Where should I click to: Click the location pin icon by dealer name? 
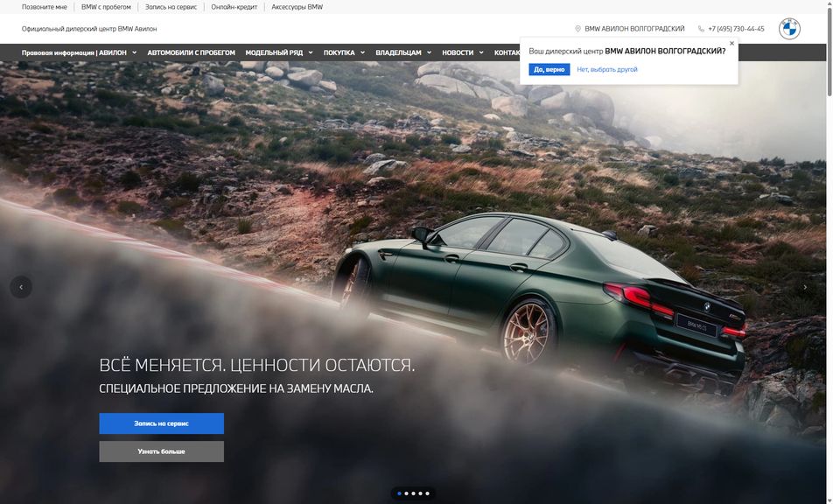(577, 29)
